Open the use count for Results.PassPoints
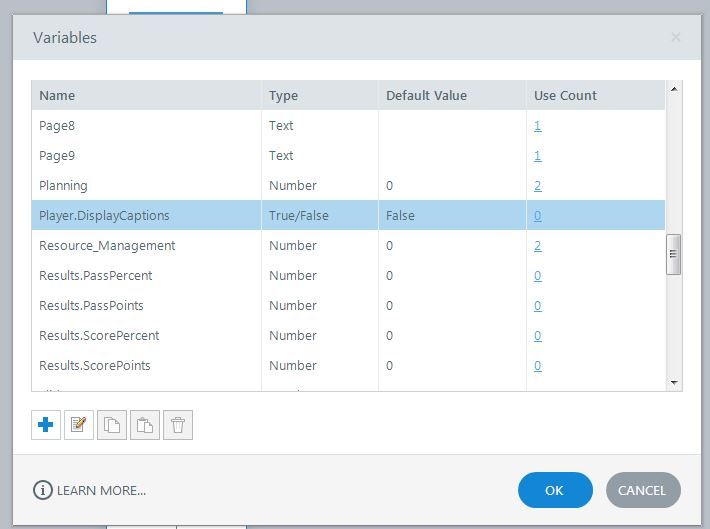 [537, 306]
